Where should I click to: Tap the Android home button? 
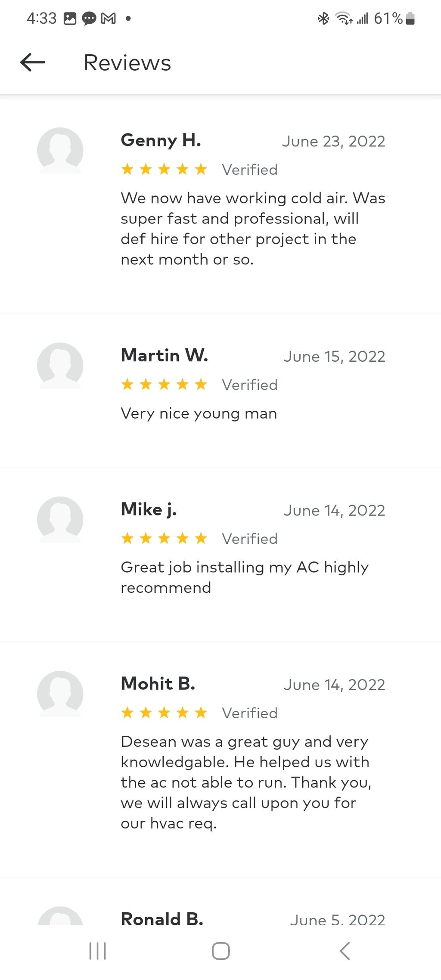(x=220, y=951)
